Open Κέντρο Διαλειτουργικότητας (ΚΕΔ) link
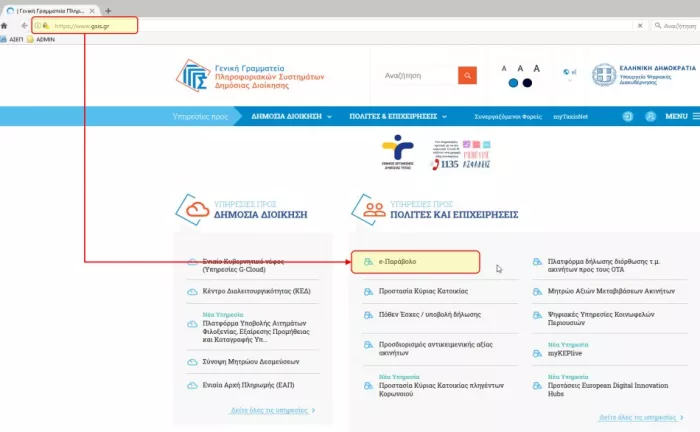 256,291
